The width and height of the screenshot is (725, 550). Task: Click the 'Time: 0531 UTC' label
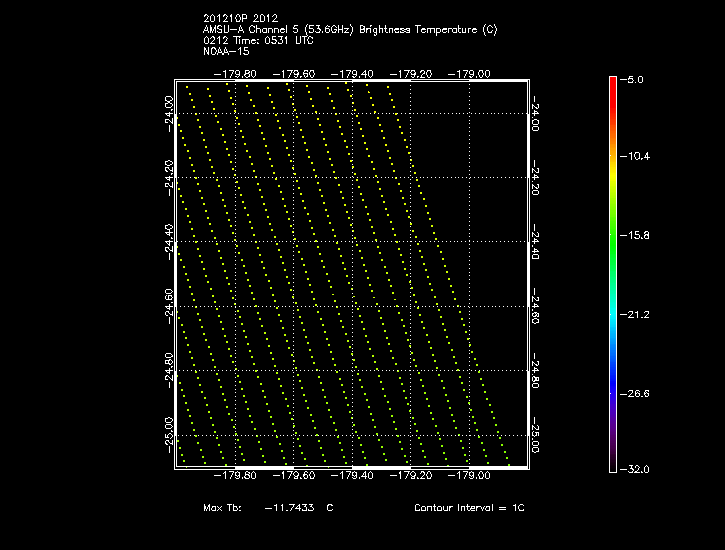274,40
